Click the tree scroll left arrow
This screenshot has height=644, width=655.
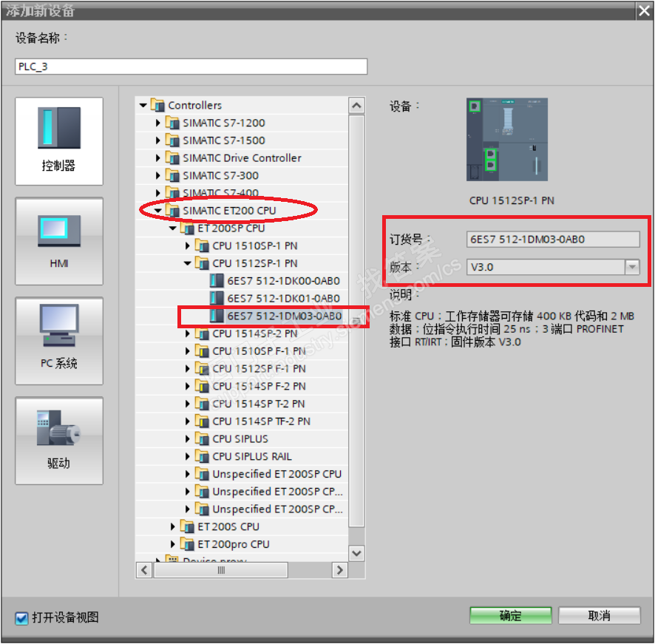click(144, 570)
